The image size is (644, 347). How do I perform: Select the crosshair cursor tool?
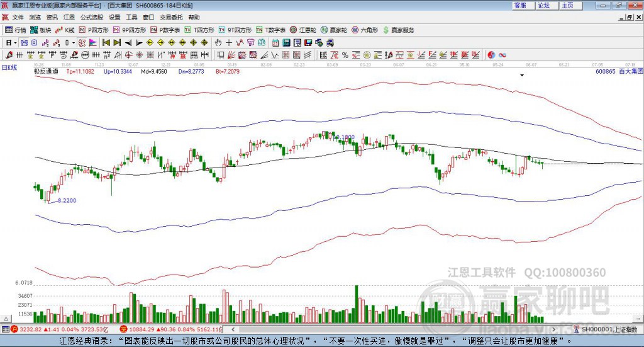tap(229, 43)
